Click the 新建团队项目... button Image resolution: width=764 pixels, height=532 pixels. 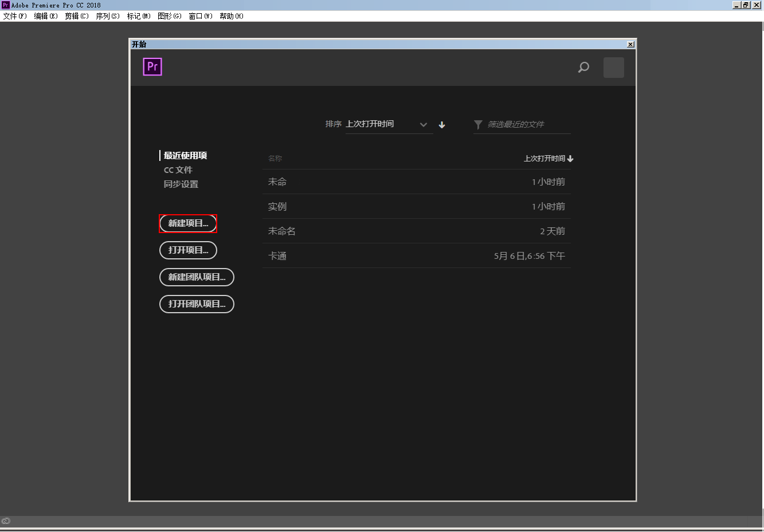pyautogui.click(x=197, y=277)
